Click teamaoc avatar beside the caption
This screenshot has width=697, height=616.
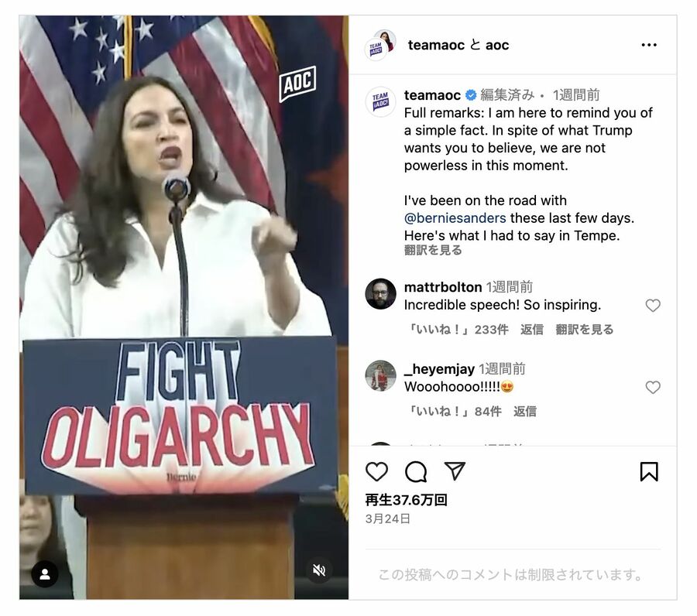pyautogui.click(x=380, y=101)
